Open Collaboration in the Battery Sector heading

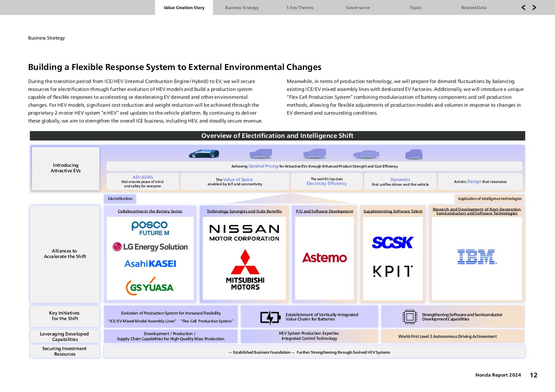(x=150, y=211)
